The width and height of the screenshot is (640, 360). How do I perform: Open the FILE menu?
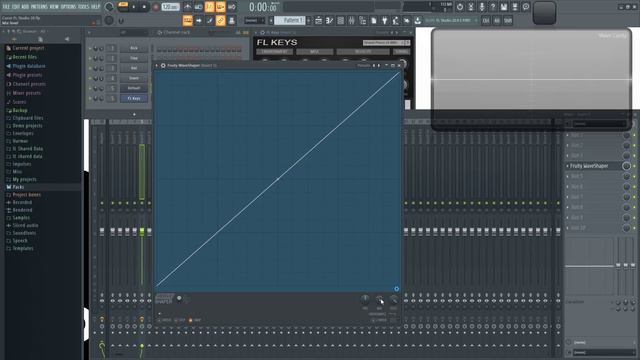[6, 7]
